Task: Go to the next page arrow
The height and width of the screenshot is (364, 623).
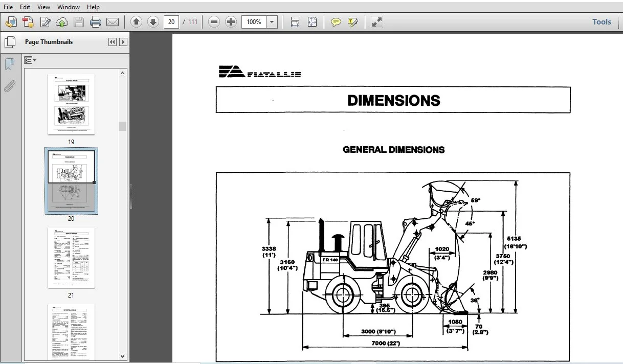Action: point(153,22)
